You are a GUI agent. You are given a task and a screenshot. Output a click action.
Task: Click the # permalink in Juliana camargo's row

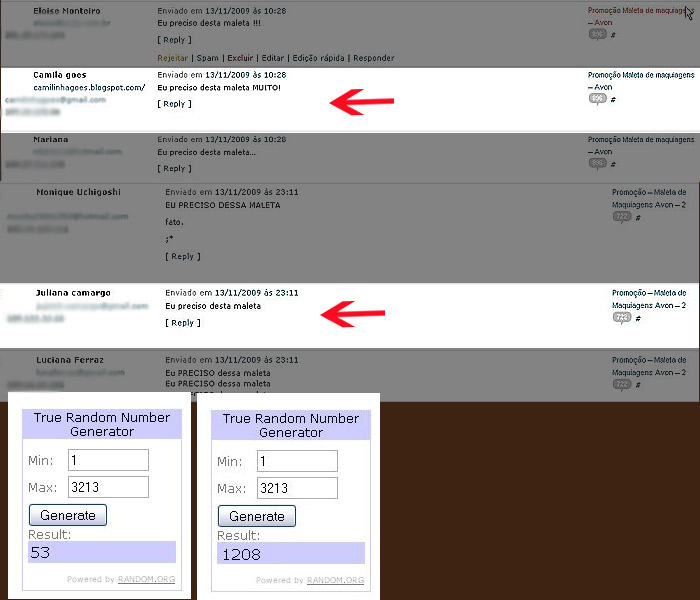[638, 318]
